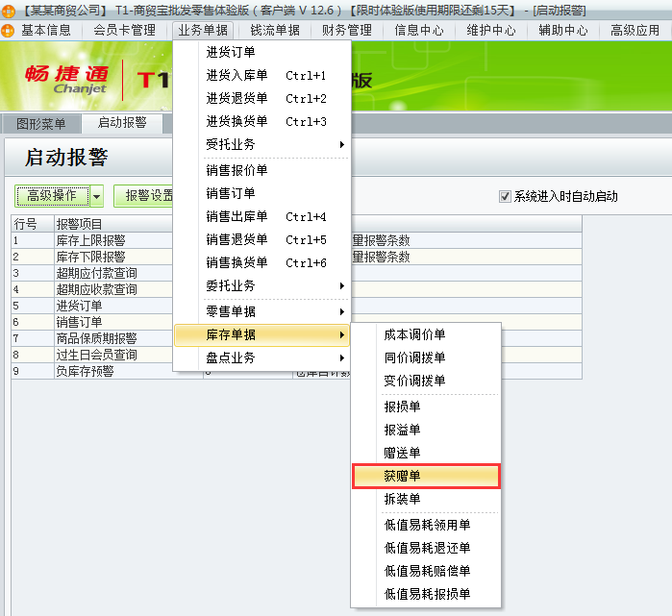Open 钱流单据 menu

(x=275, y=31)
